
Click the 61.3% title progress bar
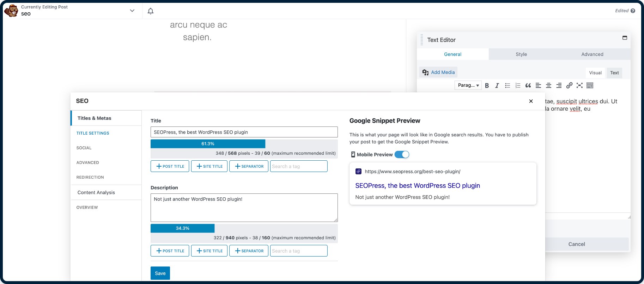pyautogui.click(x=208, y=144)
